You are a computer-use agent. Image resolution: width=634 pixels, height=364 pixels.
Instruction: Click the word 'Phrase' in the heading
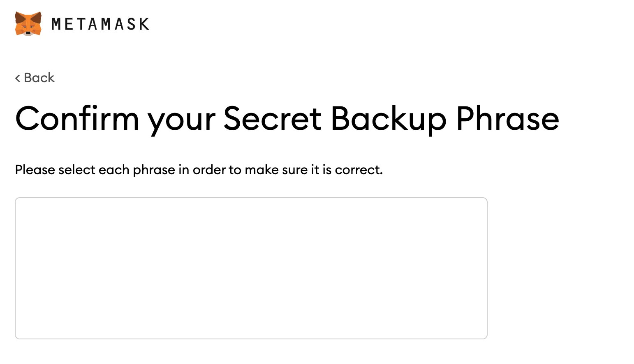[508, 119]
